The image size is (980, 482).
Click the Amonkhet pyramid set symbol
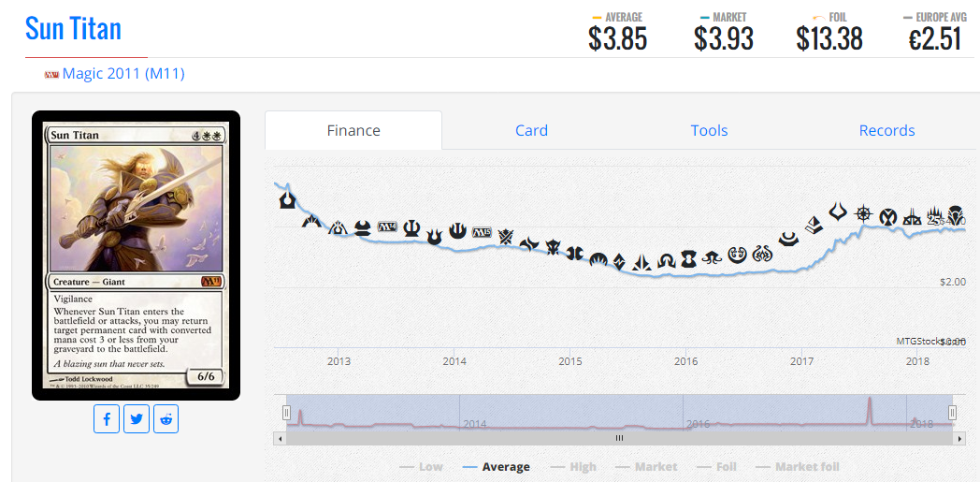tap(814, 224)
